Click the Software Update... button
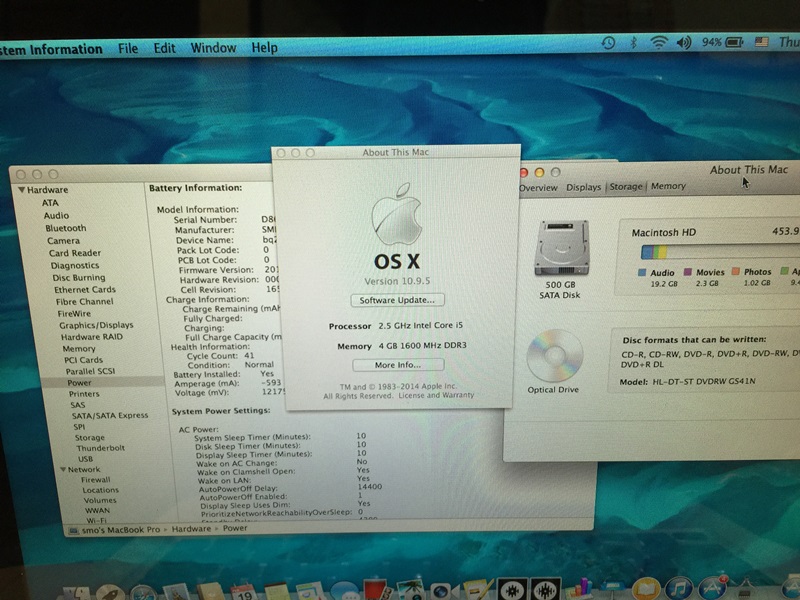 point(397,300)
